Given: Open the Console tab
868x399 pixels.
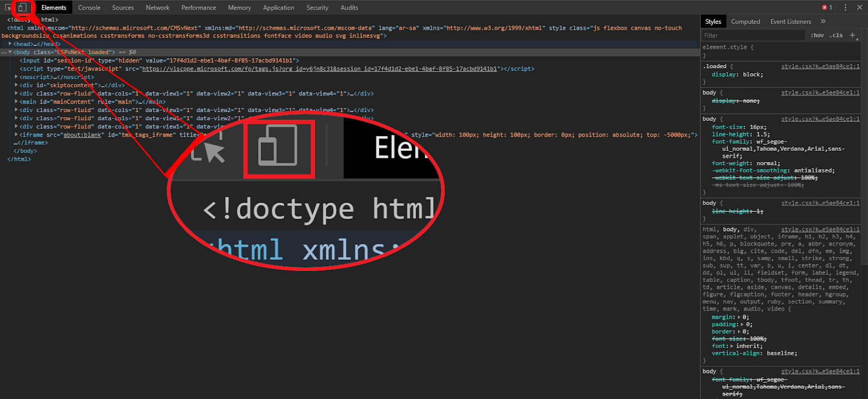Looking at the screenshot, I should (x=89, y=8).
